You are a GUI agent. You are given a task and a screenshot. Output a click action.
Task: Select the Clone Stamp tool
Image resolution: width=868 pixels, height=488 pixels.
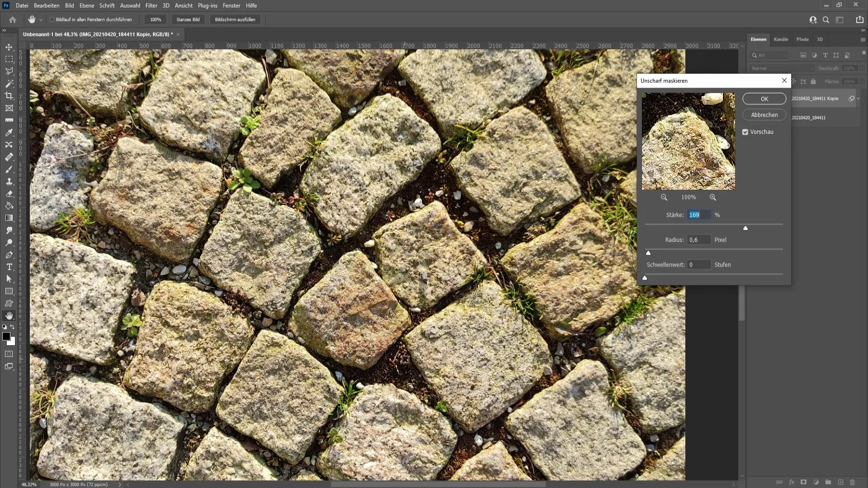(x=9, y=182)
